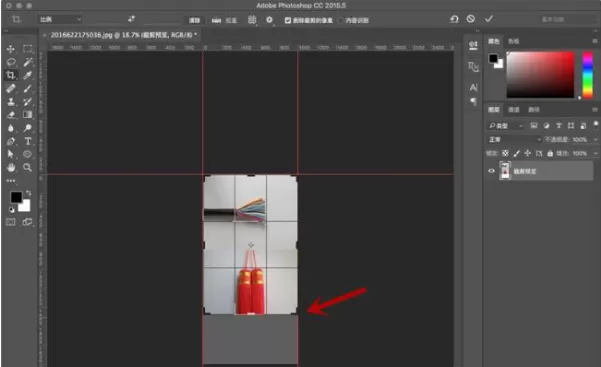Select the Zoom tool
The image size is (601, 367).
point(27,168)
